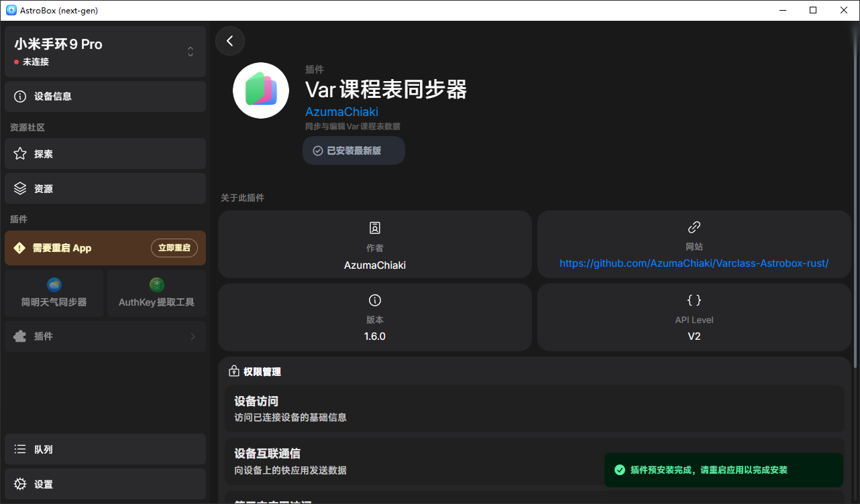
Task: Click the 立即重启 button
Action: (x=174, y=248)
